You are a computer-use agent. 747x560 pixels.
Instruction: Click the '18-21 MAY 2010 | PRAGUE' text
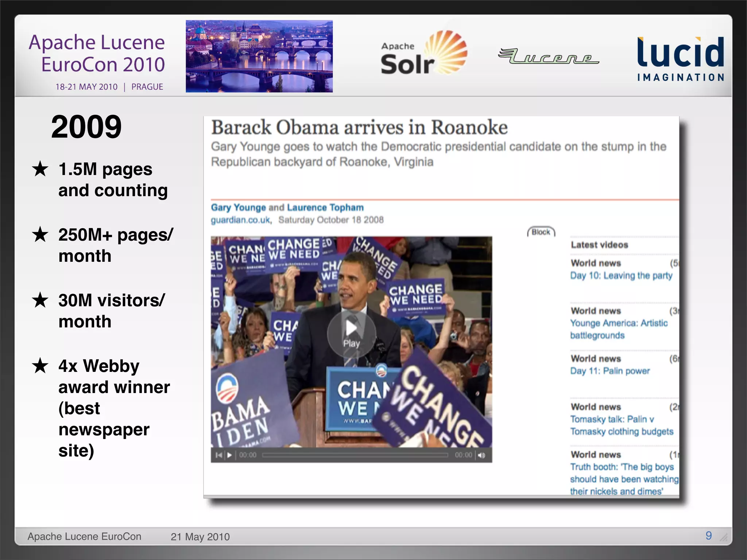(109, 87)
